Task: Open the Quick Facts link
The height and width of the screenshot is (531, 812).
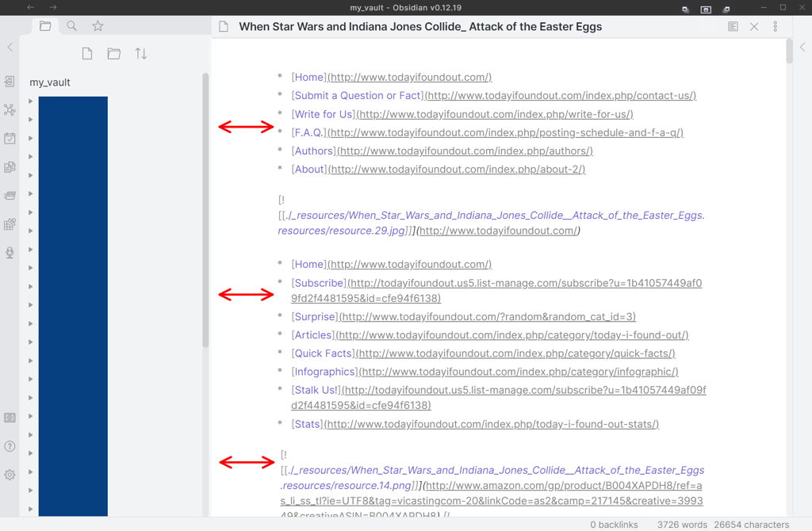Action: pos(324,353)
